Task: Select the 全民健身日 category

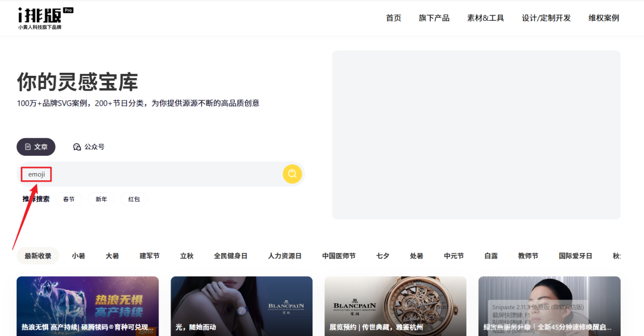Action: 230,256
